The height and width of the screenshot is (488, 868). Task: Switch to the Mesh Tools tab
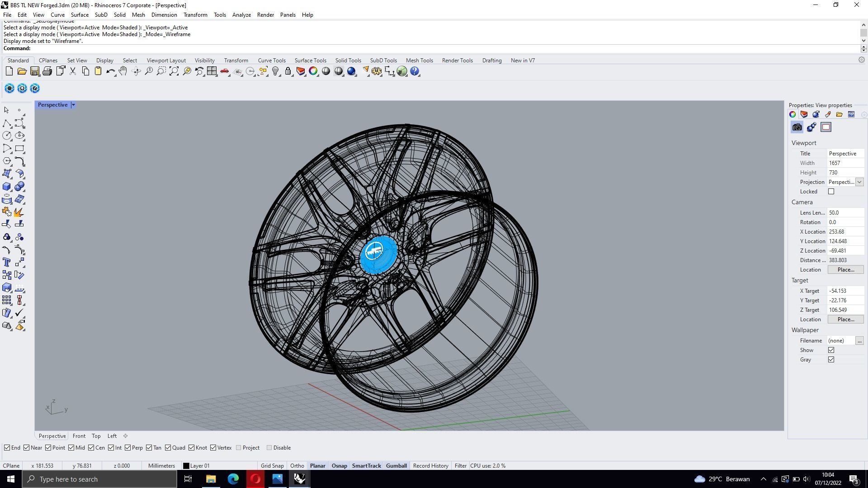pyautogui.click(x=419, y=61)
